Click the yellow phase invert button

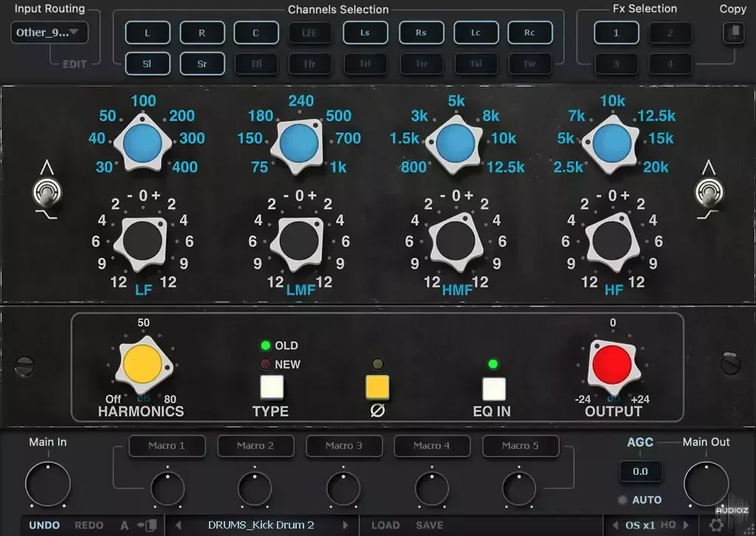click(x=377, y=388)
